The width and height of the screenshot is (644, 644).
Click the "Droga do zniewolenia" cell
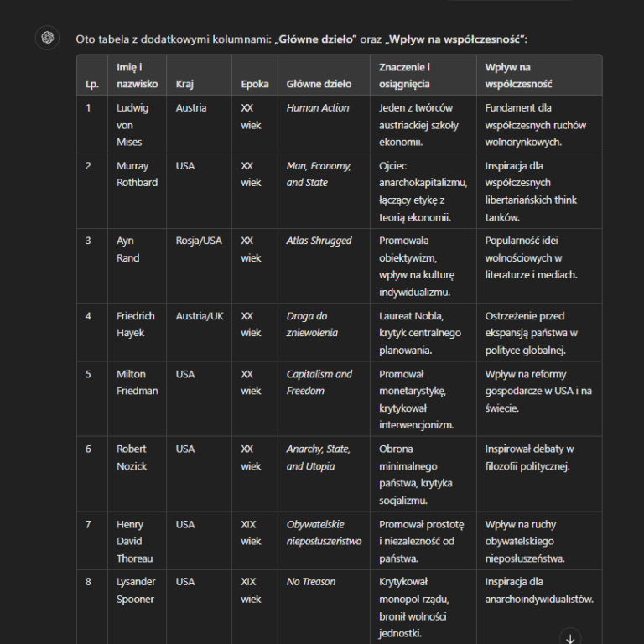click(312, 325)
